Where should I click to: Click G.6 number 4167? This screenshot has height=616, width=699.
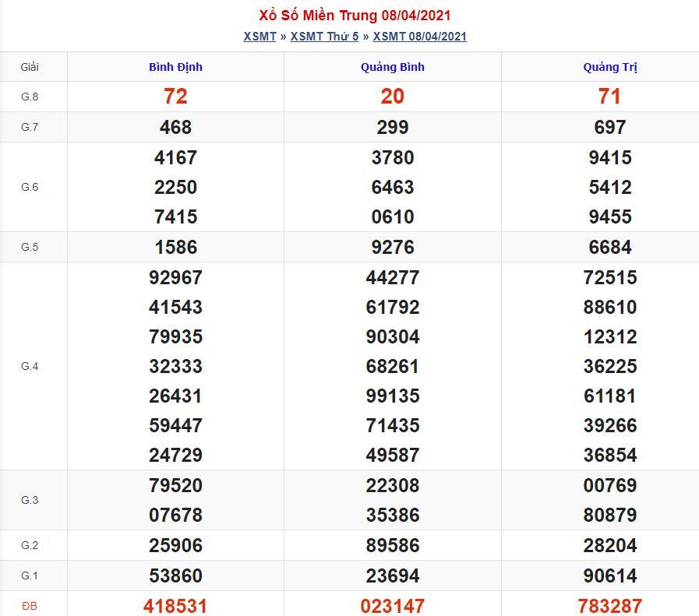click(175, 157)
